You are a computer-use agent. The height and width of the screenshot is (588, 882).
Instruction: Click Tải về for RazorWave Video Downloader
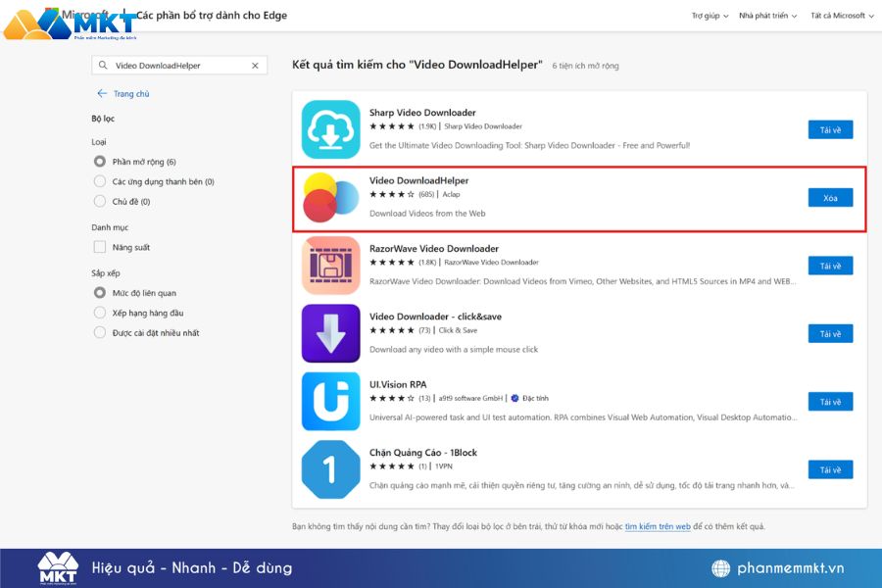tap(830, 266)
